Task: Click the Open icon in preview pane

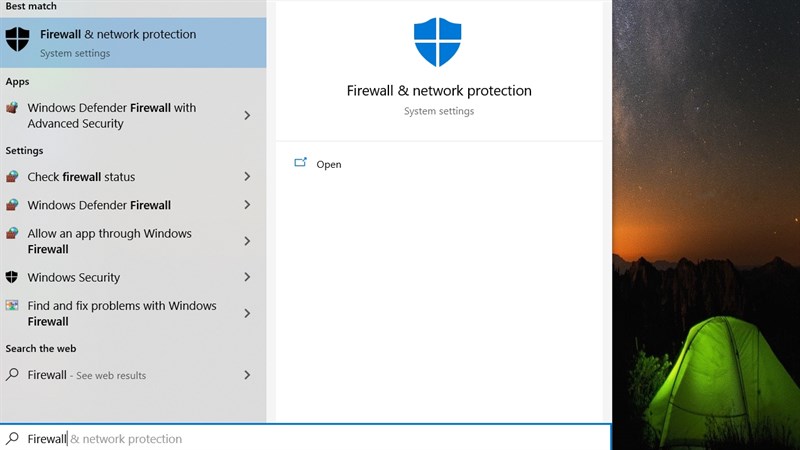Action: point(301,163)
